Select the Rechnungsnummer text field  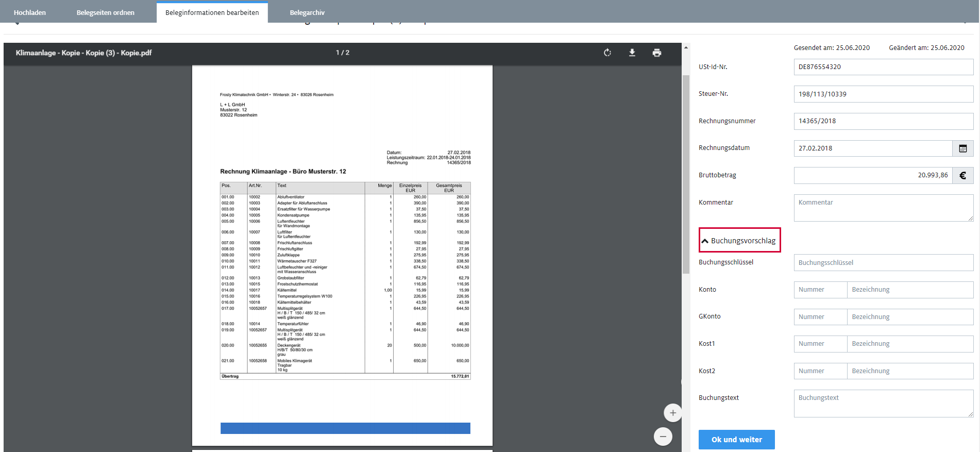(883, 121)
